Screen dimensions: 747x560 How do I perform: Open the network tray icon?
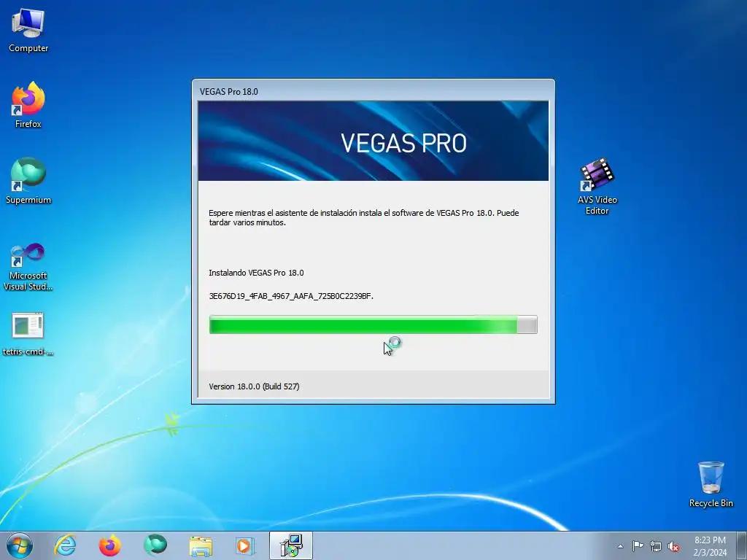[656, 546]
